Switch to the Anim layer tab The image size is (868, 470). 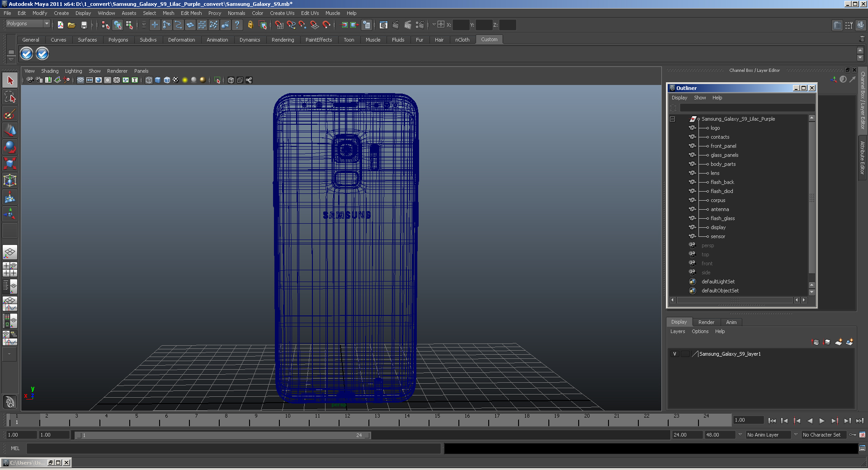[731, 322]
